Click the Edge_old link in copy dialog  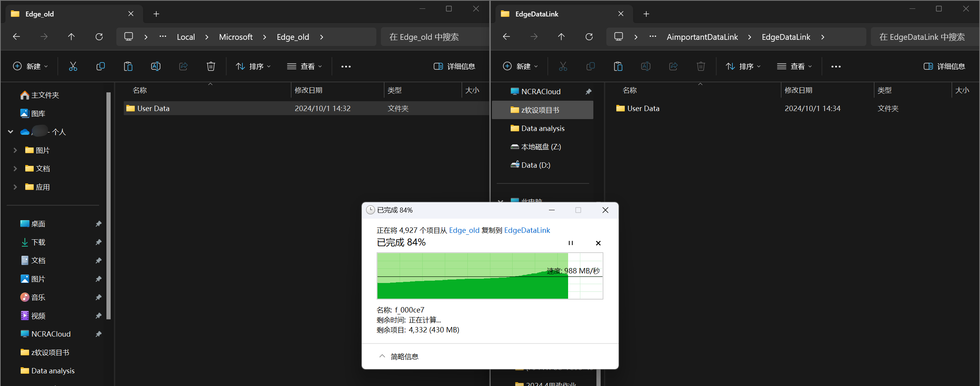(464, 230)
